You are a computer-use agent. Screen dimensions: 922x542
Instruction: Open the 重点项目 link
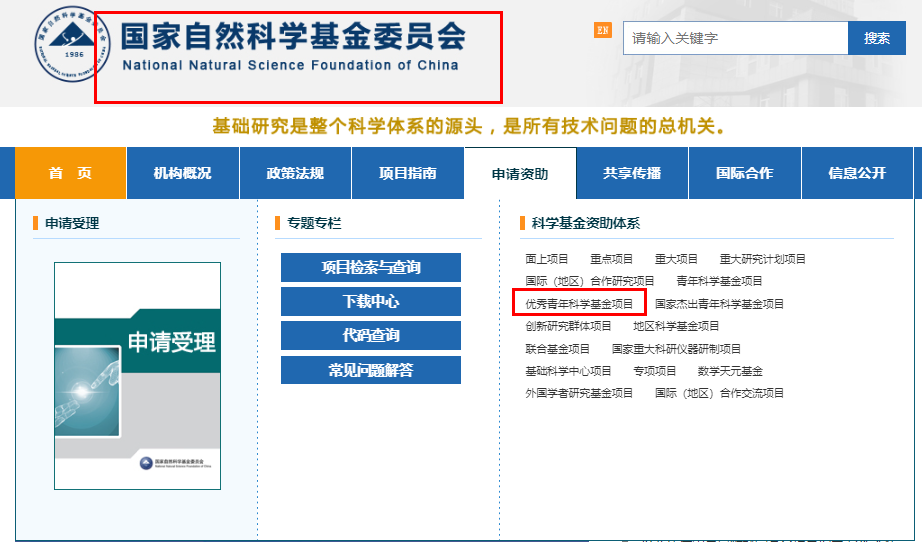click(612, 259)
